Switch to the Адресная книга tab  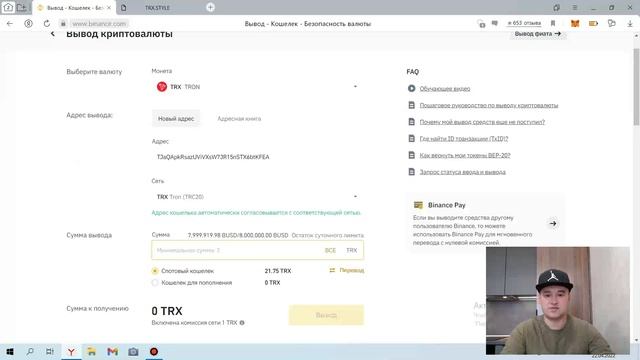(x=239, y=119)
